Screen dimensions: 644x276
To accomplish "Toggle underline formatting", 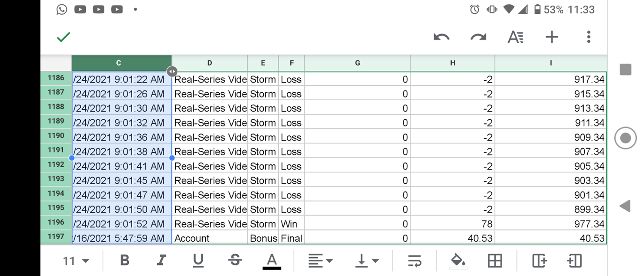I will tap(198, 261).
